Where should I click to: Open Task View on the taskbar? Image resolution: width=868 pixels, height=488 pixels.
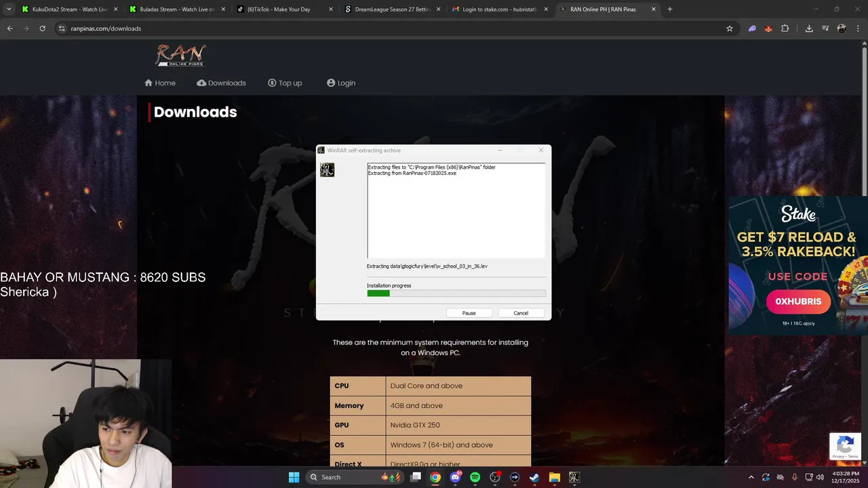tap(416, 477)
